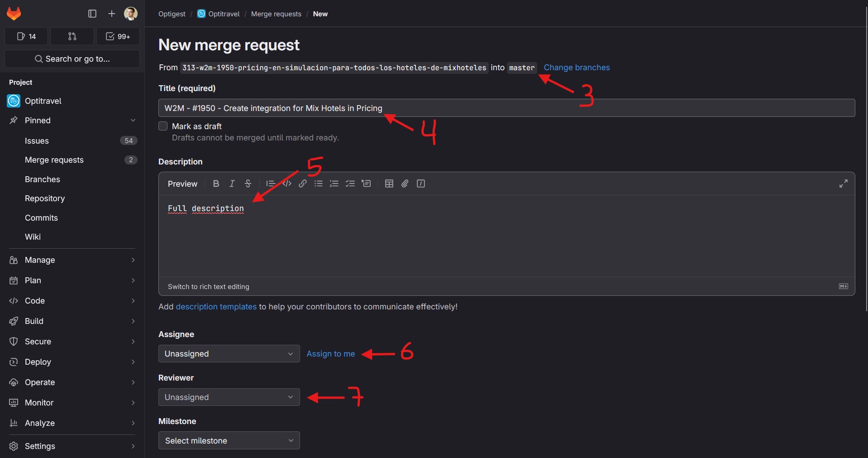This screenshot has height=458, width=868.
Task: Open the Select milestone dropdown
Action: pyautogui.click(x=229, y=441)
